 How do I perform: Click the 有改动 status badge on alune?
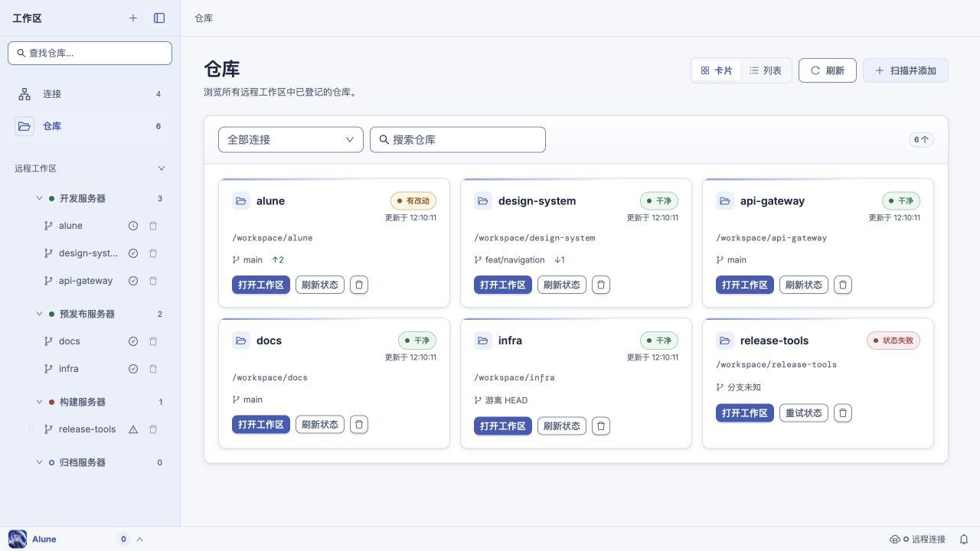413,201
